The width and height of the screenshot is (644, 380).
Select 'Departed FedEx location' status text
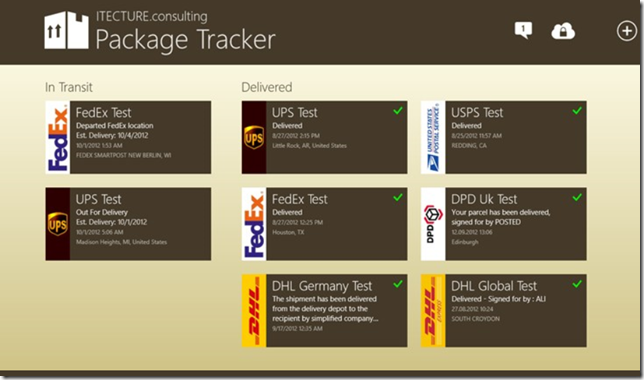point(115,126)
